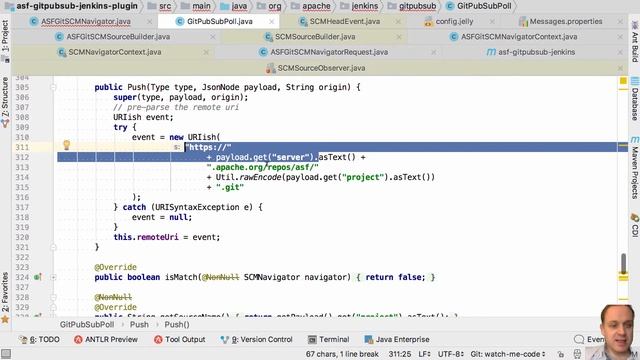Click the 311:25 caret position in status bar

[x=400, y=354]
